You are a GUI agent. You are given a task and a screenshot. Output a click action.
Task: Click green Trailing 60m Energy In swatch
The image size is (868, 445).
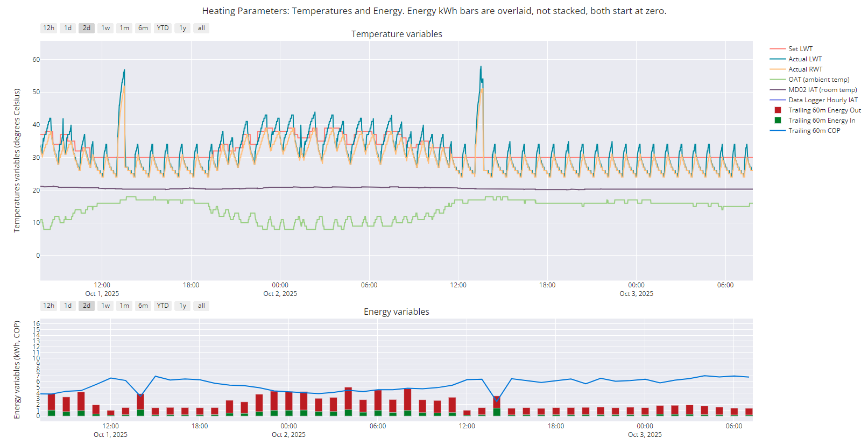(x=778, y=121)
